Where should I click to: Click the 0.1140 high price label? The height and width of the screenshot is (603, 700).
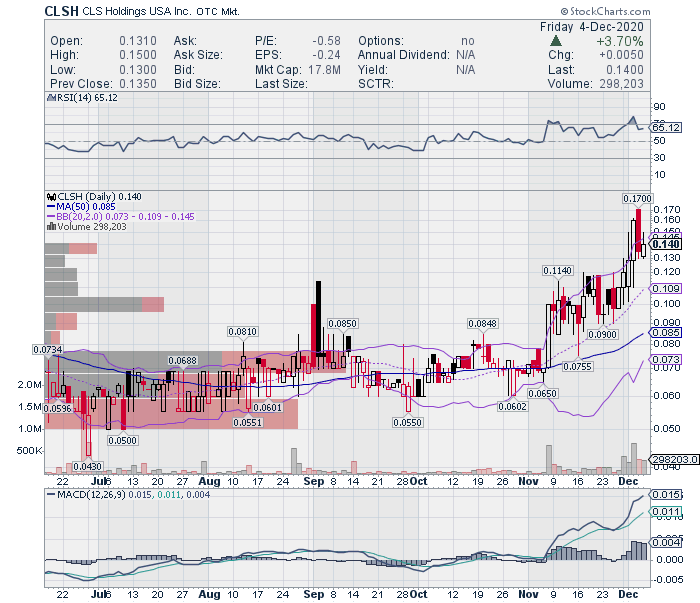point(558,270)
